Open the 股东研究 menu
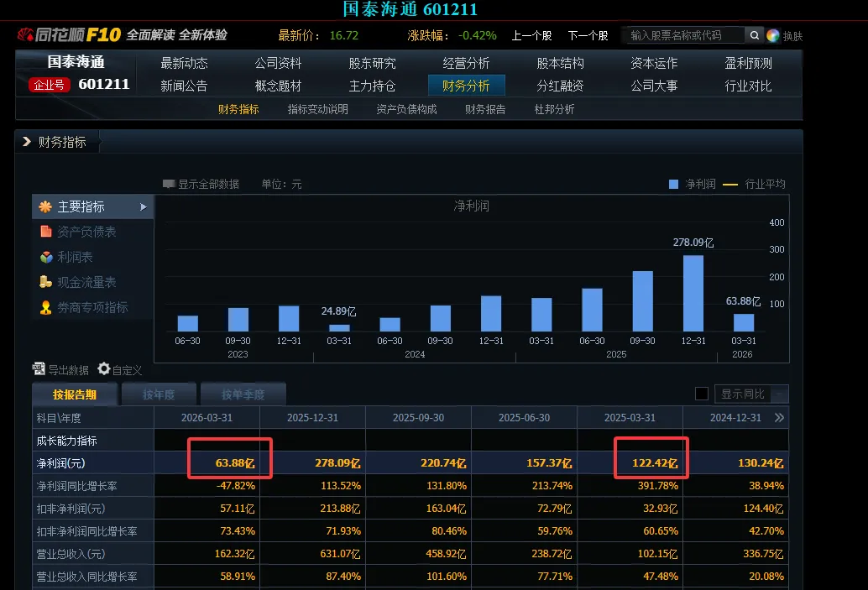This screenshot has width=868, height=590. [372, 63]
